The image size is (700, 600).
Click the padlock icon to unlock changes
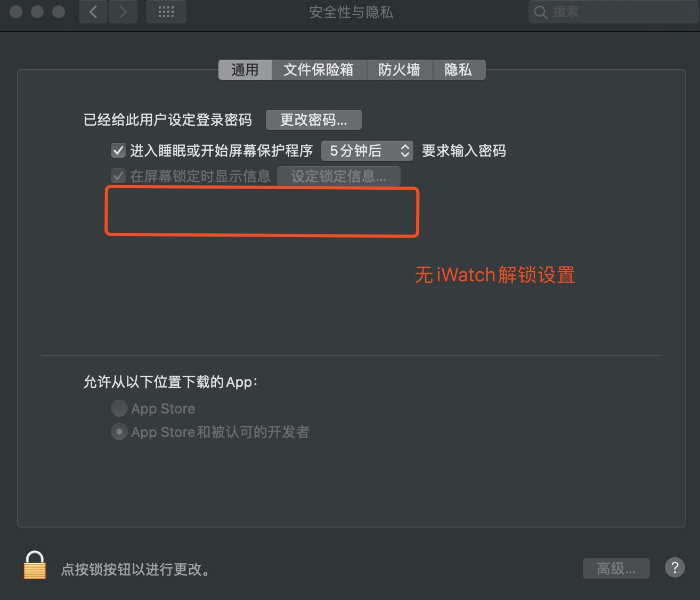[35, 565]
